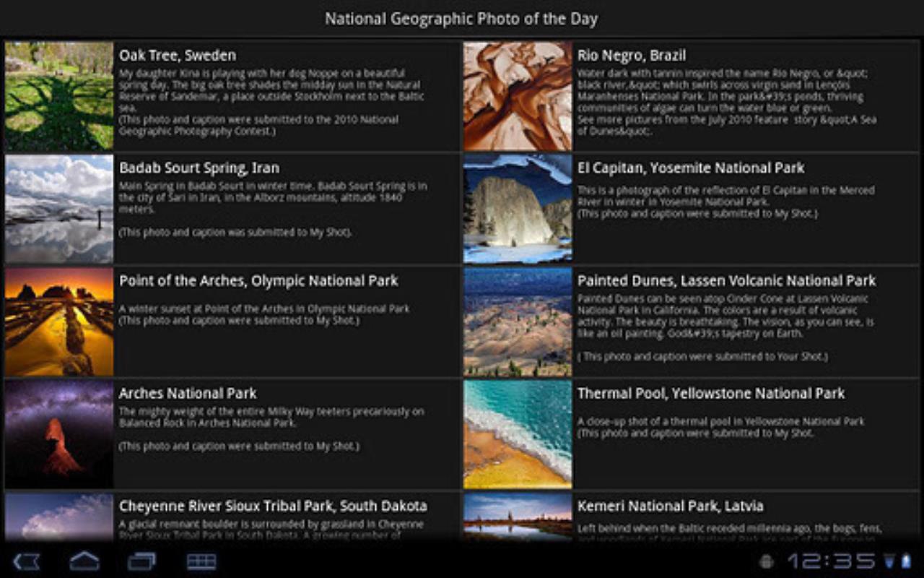
Task: View the Arches National Park Milky Way thumbnail
Action: 59,434
